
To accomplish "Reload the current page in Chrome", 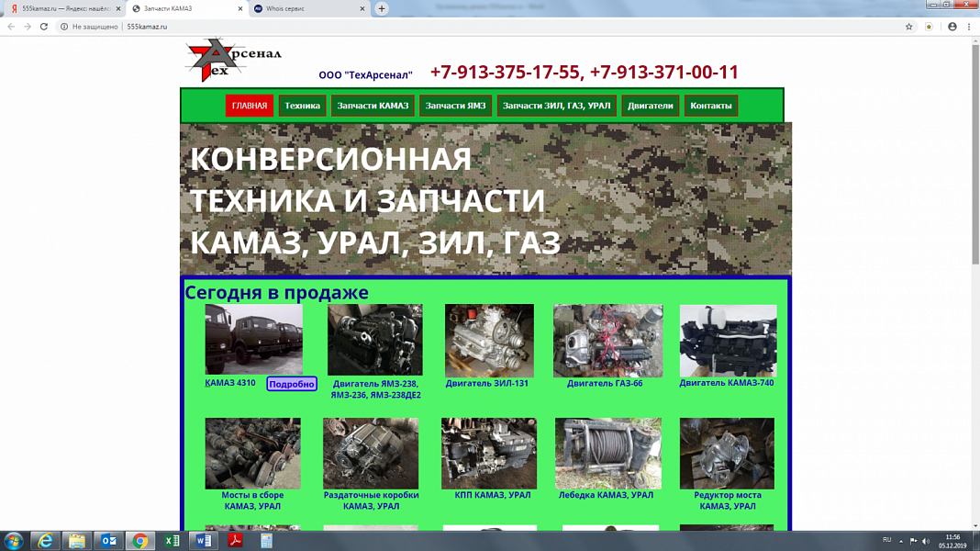I will (43, 27).
